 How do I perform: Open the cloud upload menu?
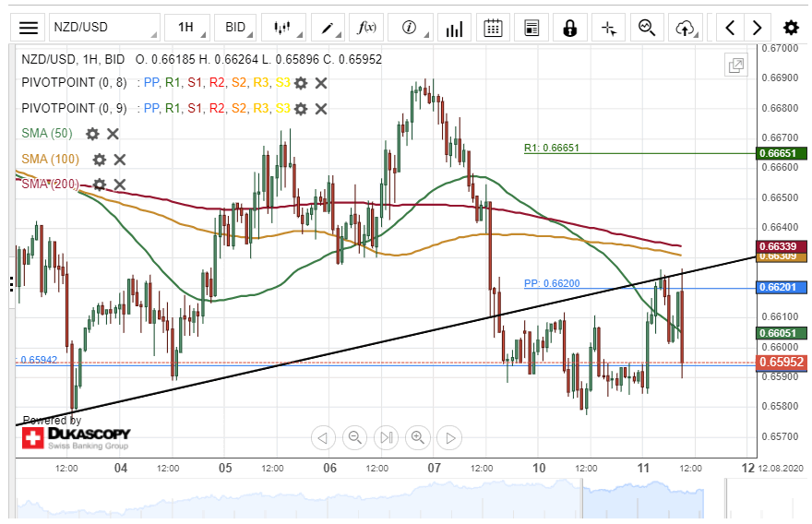click(686, 28)
